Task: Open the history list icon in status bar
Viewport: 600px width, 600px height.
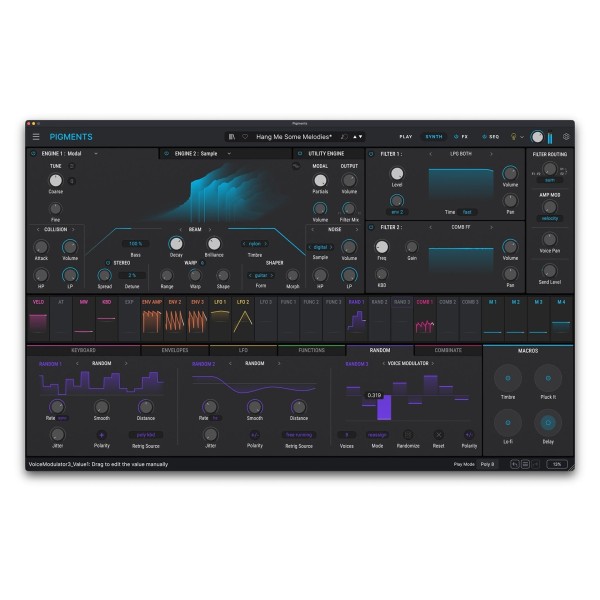Action: [525, 464]
